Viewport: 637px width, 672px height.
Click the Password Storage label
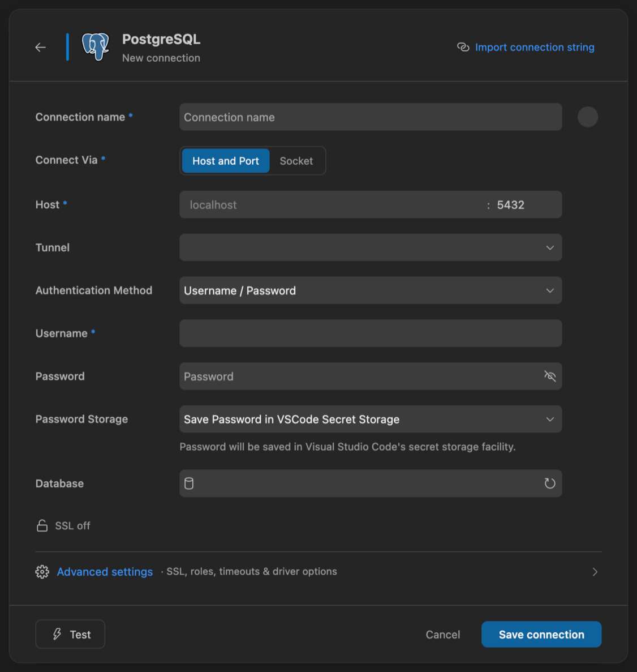pos(81,419)
